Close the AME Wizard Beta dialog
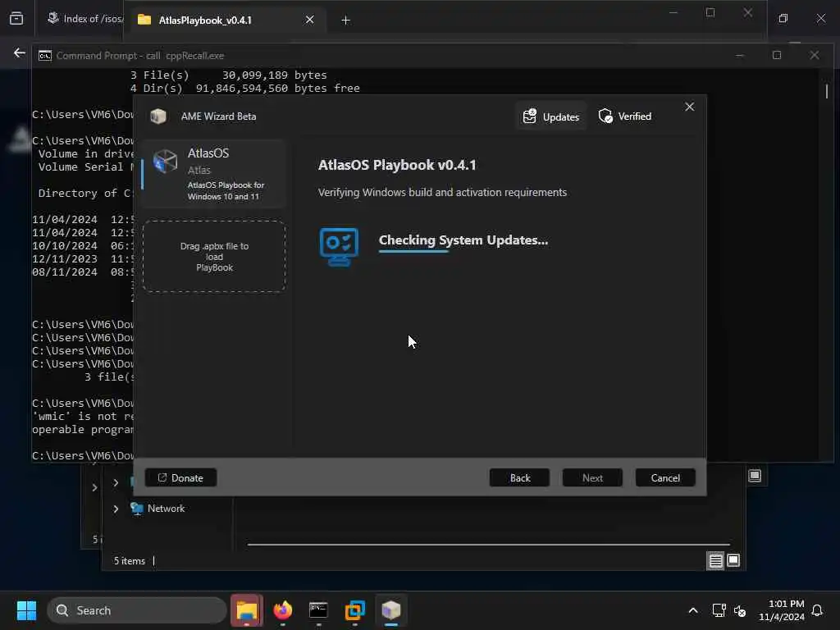Image resolution: width=840 pixels, height=630 pixels. (689, 107)
